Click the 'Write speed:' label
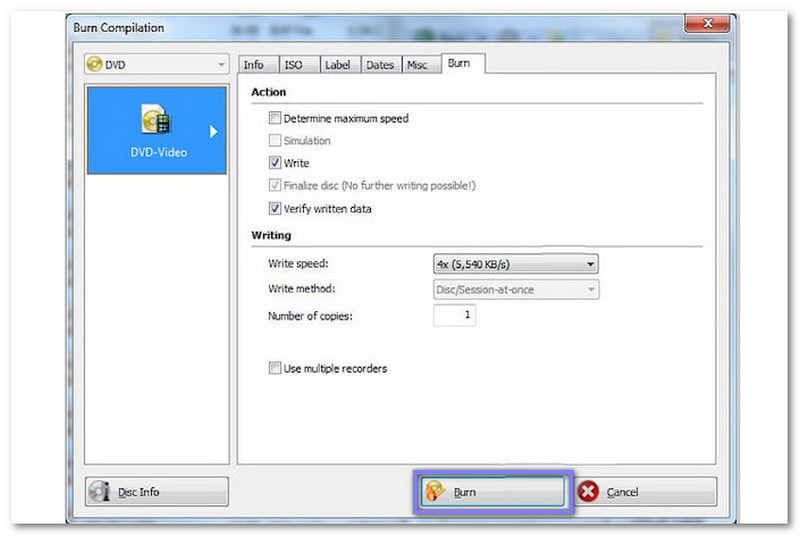This screenshot has width=800, height=536. [298, 264]
